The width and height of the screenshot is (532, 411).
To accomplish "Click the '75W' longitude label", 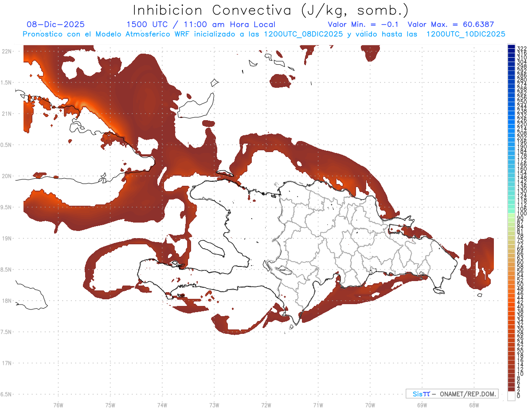I will pos(110,405).
